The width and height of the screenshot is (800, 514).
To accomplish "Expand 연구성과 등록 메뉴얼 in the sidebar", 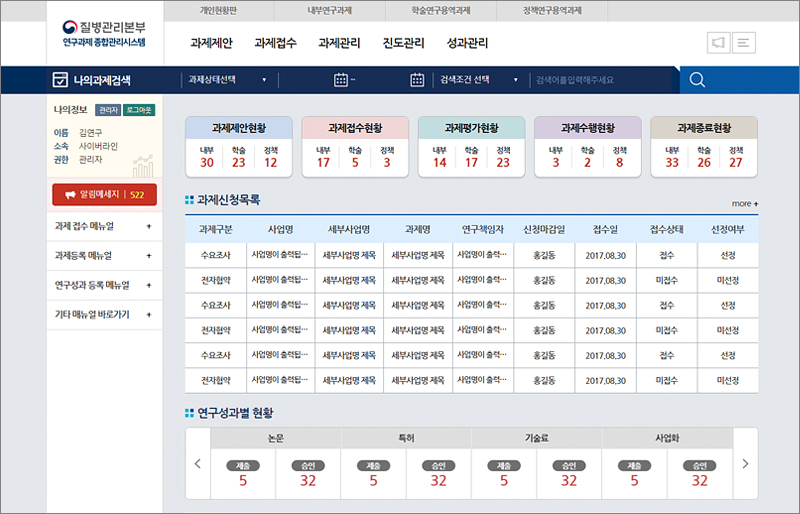I will point(104,285).
